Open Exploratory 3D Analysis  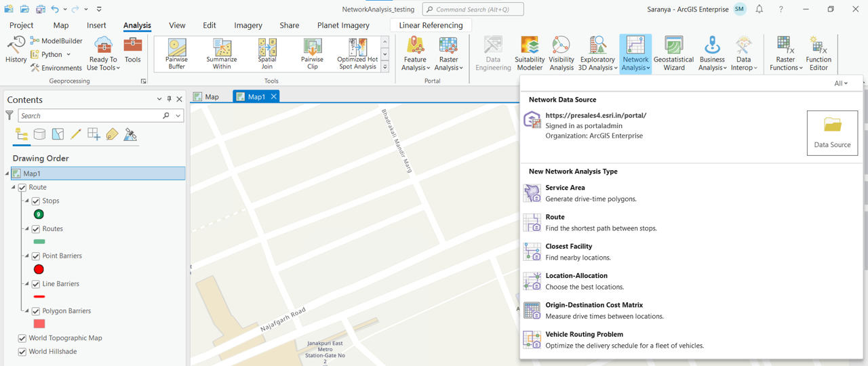tap(597, 54)
